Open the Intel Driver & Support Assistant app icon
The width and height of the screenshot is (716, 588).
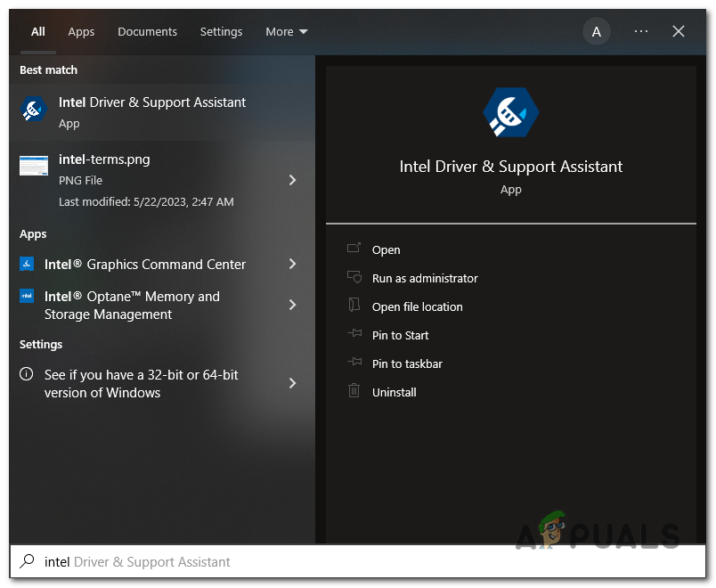coord(34,110)
